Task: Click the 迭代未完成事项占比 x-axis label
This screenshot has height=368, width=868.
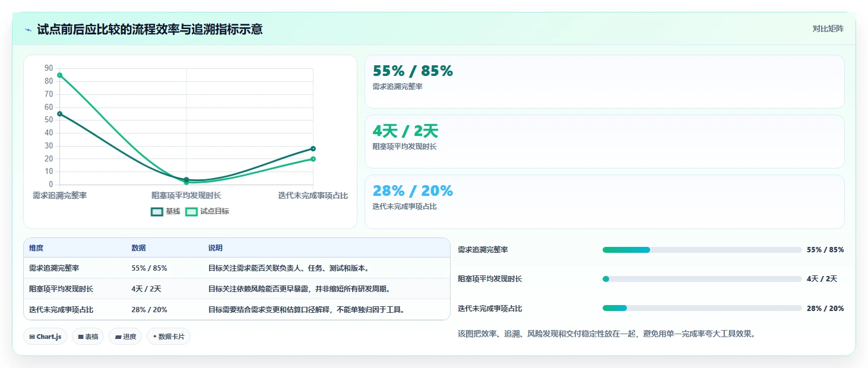Action: tap(313, 195)
